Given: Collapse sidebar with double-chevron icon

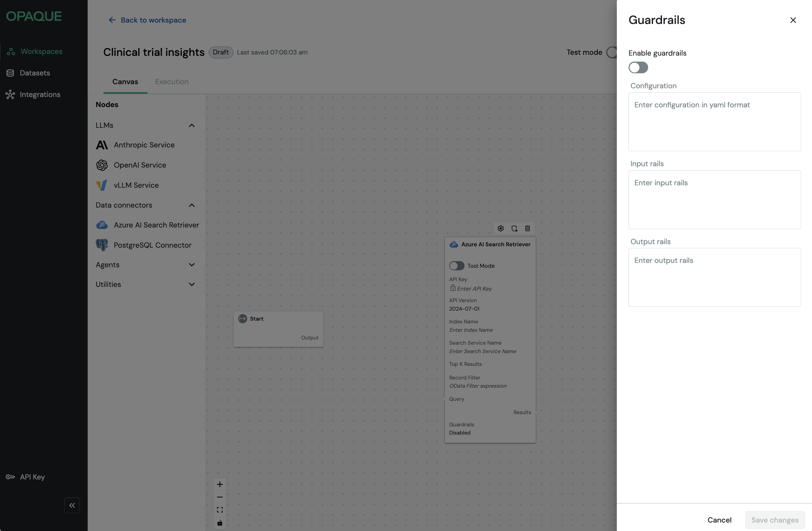Looking at the screenshot, I should click(72, 505).
